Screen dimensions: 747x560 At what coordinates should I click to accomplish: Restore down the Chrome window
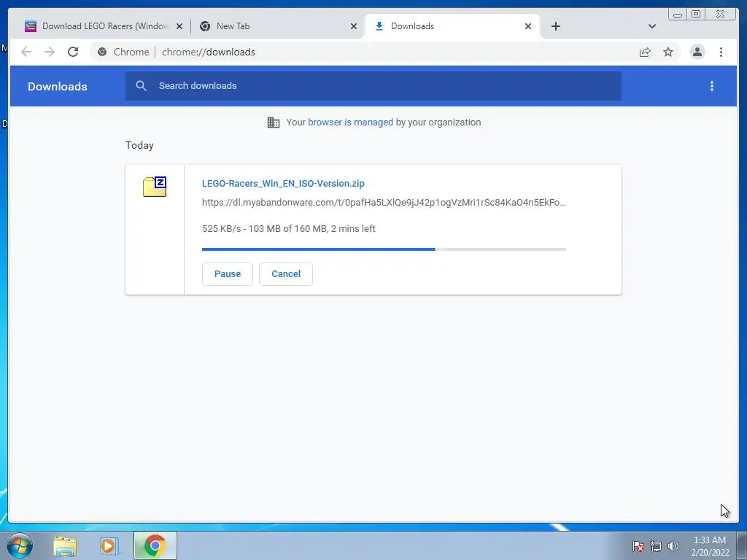coord(696,15)
